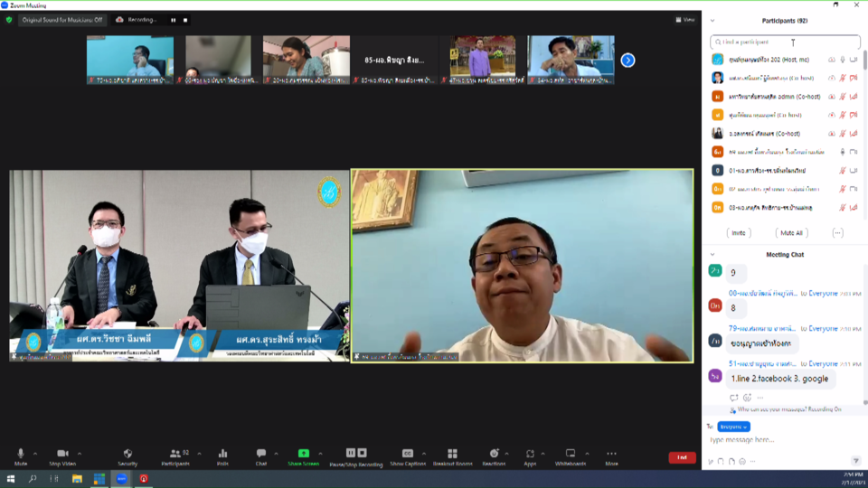Open the Security shield menu
The image size is (868, 488).
click(127, 457)
